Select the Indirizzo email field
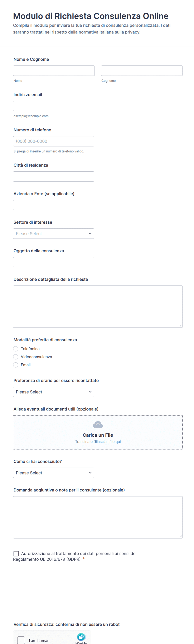This screenshot has height=644, width=194. point(54,106)
